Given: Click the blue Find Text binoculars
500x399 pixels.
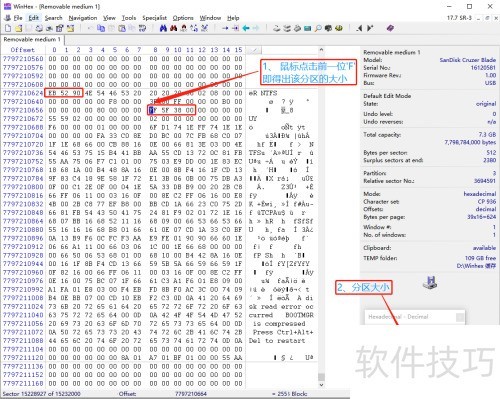Looking at the screenshot, I should click(163, 29).
